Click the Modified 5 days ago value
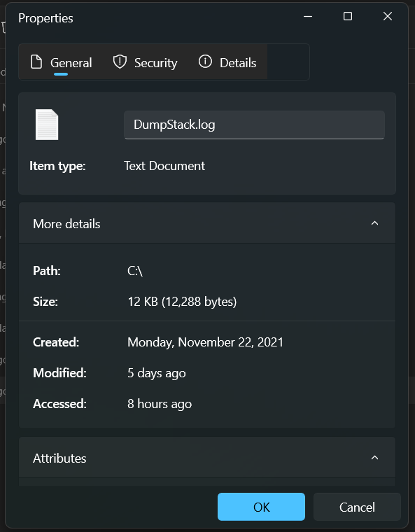 point(157,373)
